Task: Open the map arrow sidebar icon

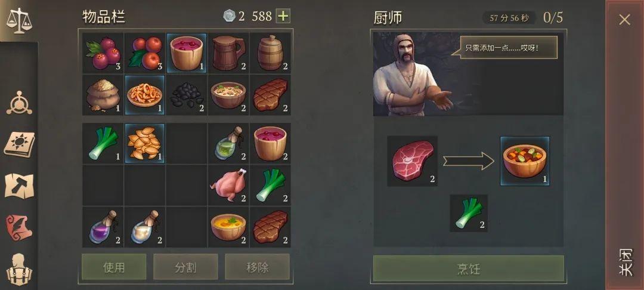Action: click(19, 185)
